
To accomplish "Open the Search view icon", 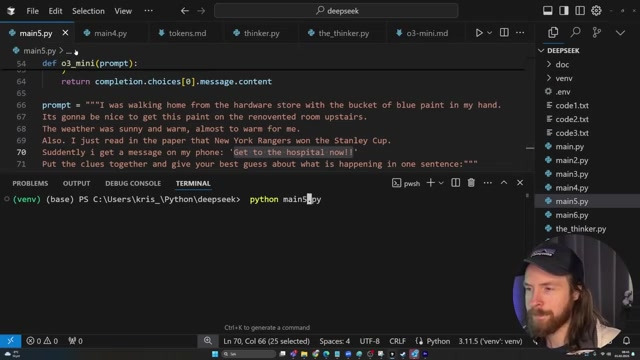I will [x=575, y=32].
